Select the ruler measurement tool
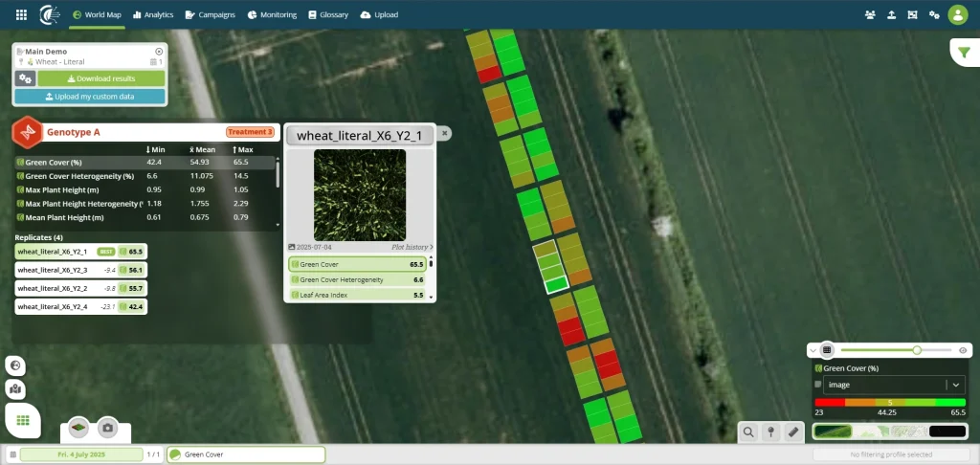 (x=793, y=432)
